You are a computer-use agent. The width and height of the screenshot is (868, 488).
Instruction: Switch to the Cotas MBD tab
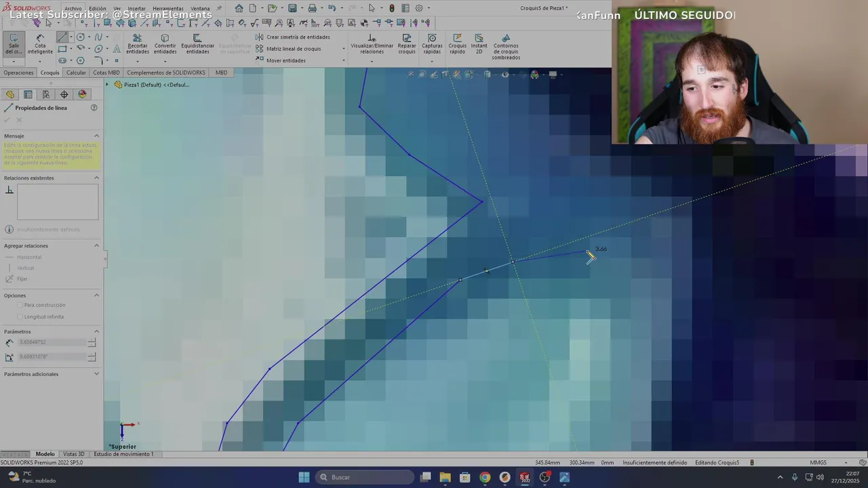106,73
